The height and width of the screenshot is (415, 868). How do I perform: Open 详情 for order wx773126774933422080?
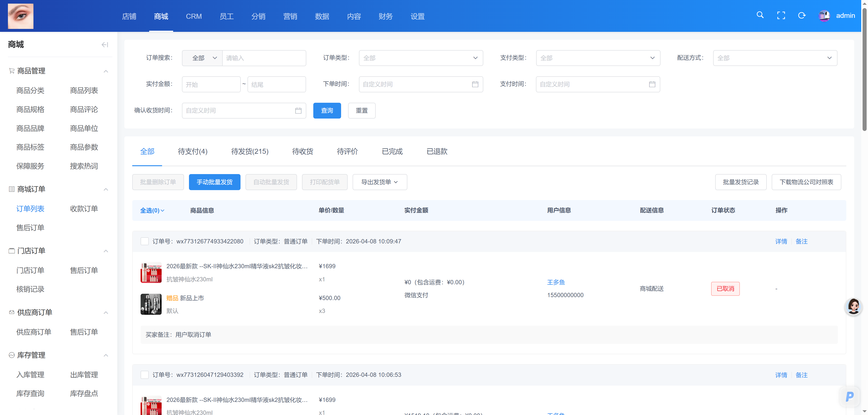click(781, 241)
